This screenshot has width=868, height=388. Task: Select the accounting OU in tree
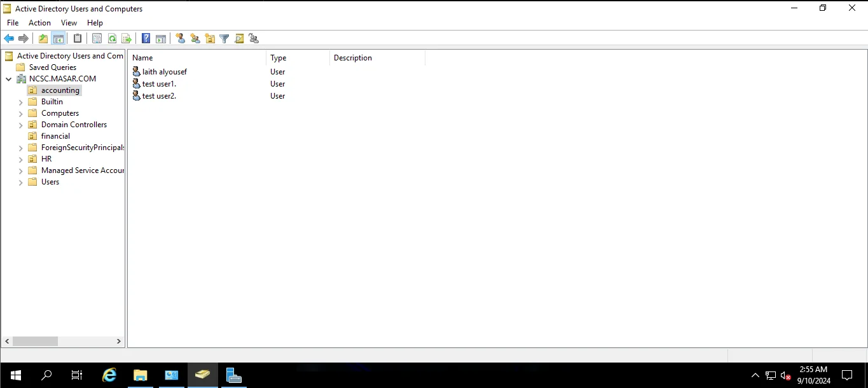60,90
